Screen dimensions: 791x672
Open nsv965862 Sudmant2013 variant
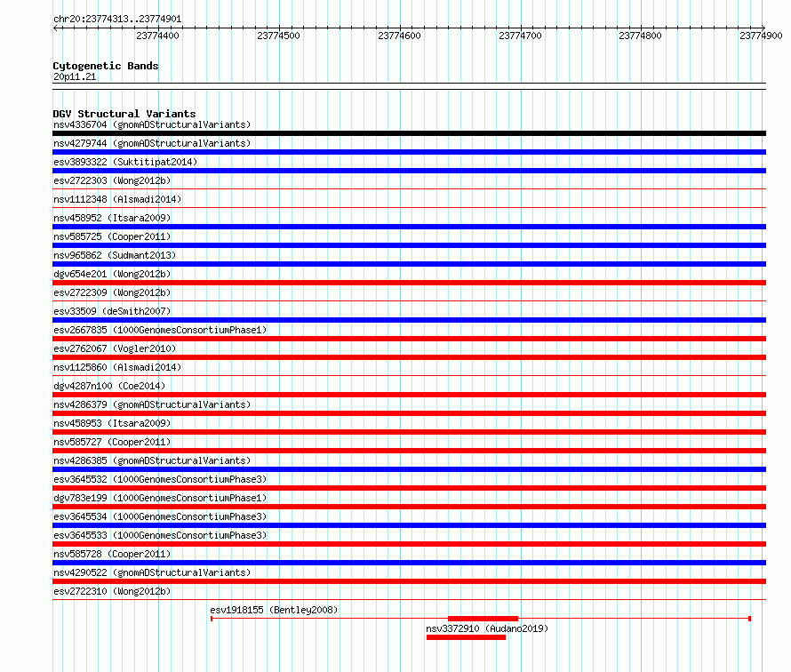(115, 255)
